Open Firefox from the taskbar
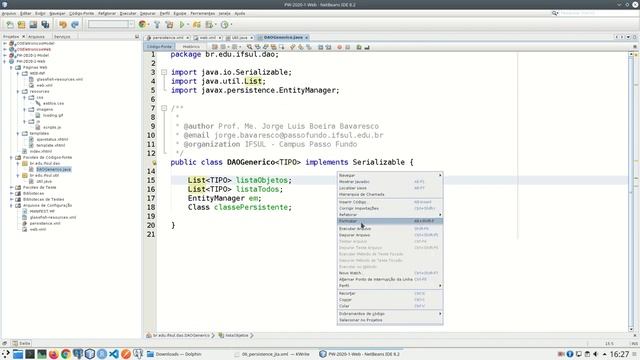The height and width of the screenshot is (360, 640). [x=53, y=354]
